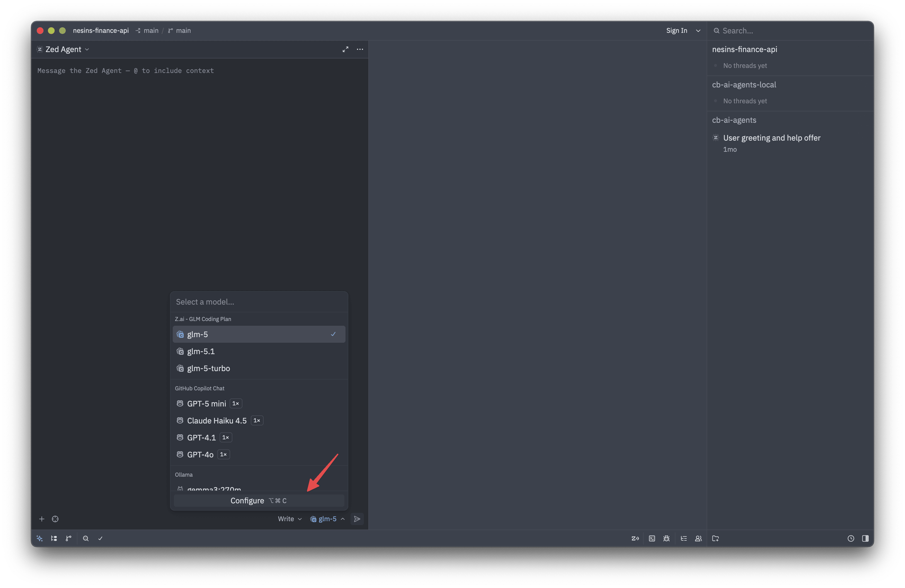This screenshot has width=905, height=588.
Task: Open the agent panel ellipsis menu
Action: coord(360,49)
